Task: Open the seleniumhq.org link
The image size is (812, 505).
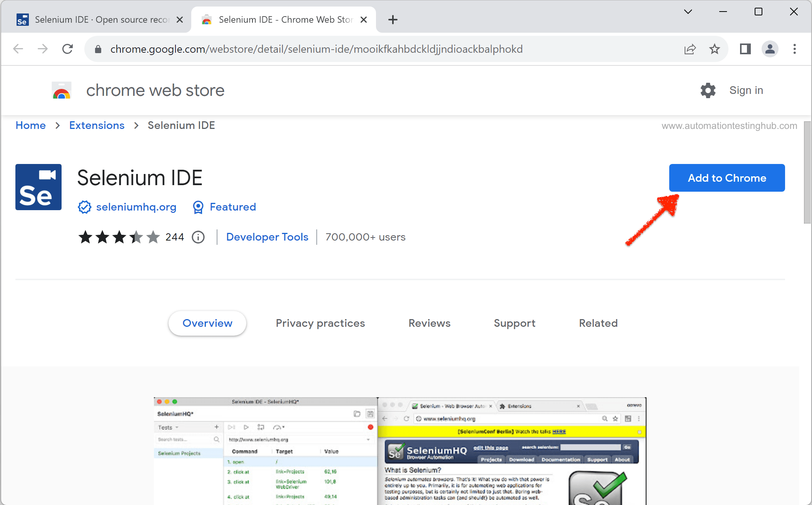Action: [136, 207]
